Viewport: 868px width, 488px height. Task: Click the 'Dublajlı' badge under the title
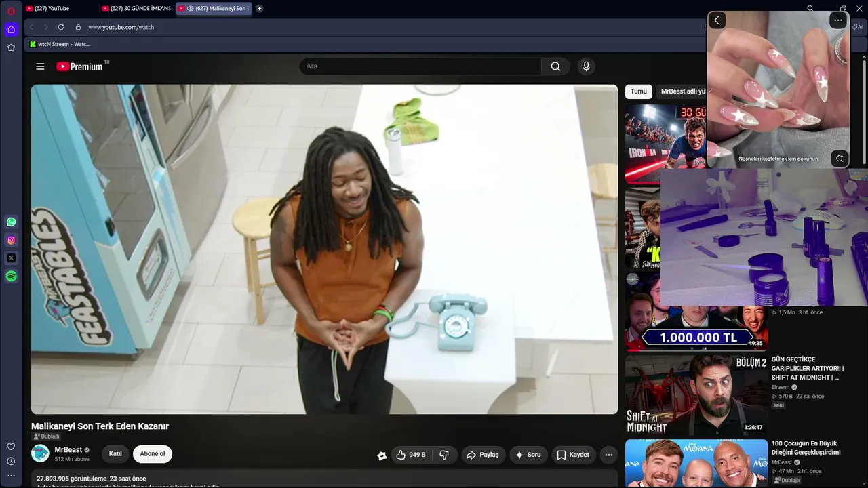pyautogui.click(x=47, y=436)
